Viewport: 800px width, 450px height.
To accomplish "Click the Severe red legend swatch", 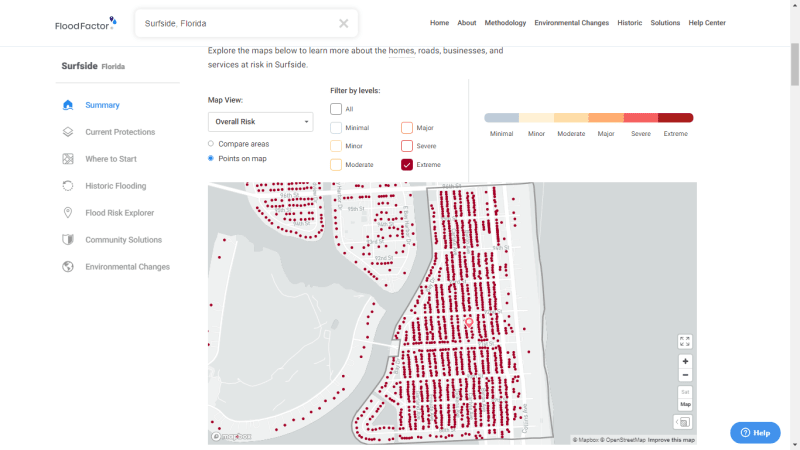I will 641,118.
